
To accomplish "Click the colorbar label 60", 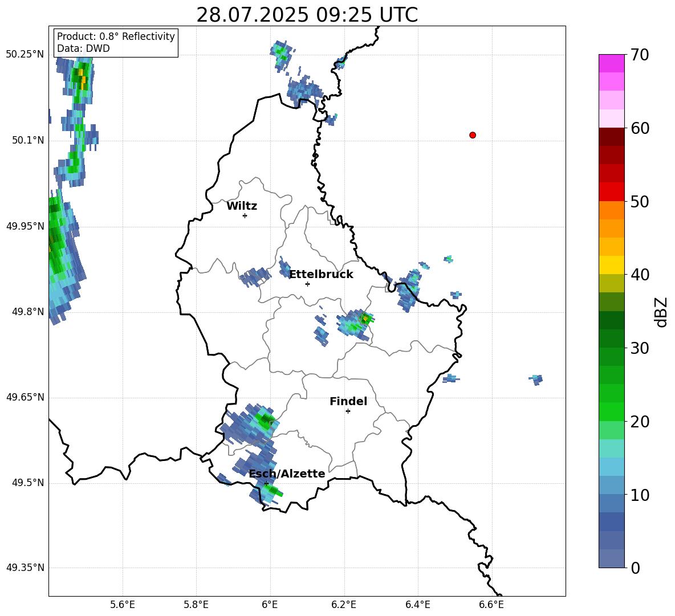I will 639,128.
